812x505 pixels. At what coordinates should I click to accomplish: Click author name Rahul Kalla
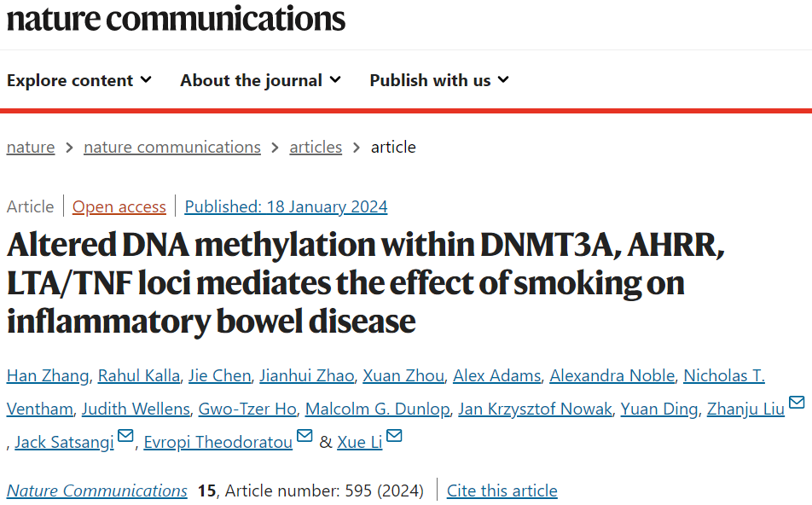click(138, 376)
